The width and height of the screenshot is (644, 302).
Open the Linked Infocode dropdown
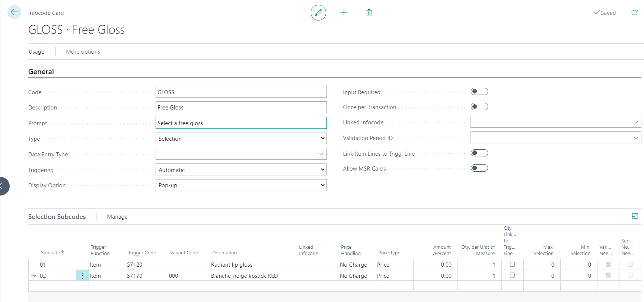(x=635, y=122)
